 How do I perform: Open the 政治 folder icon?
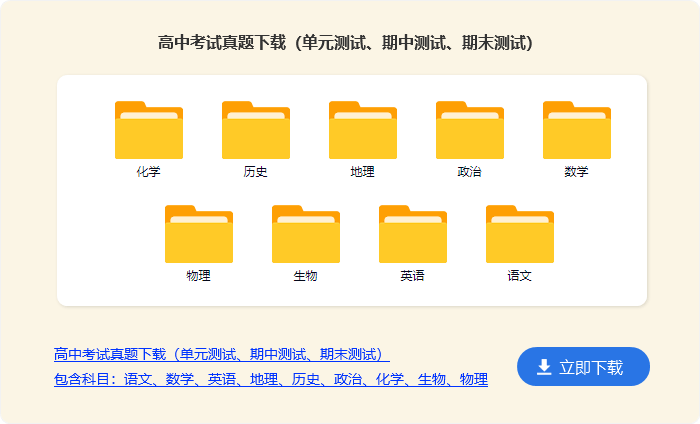pyautogui.click(x=470, y=130)
